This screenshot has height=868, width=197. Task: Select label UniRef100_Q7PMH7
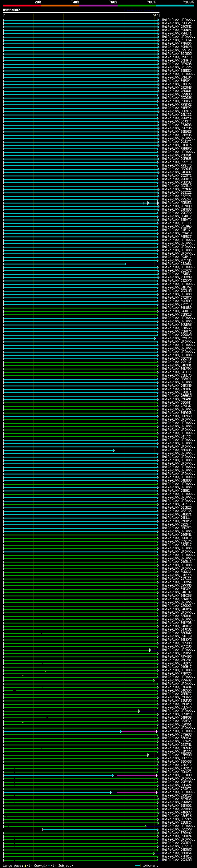pyautogui.click(x=176, y=389)
